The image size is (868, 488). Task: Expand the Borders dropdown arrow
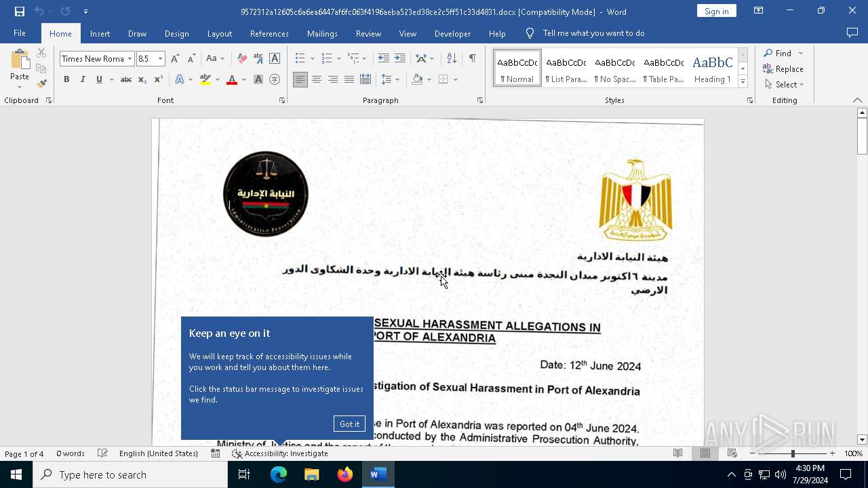456,79
